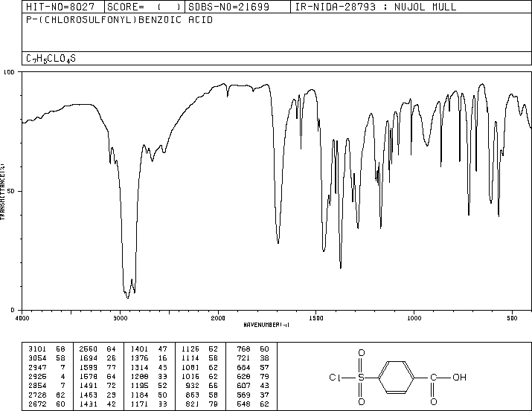Click the Cl atom in the structure
This screenshot has width=532, height=411.
pos(335,377)
